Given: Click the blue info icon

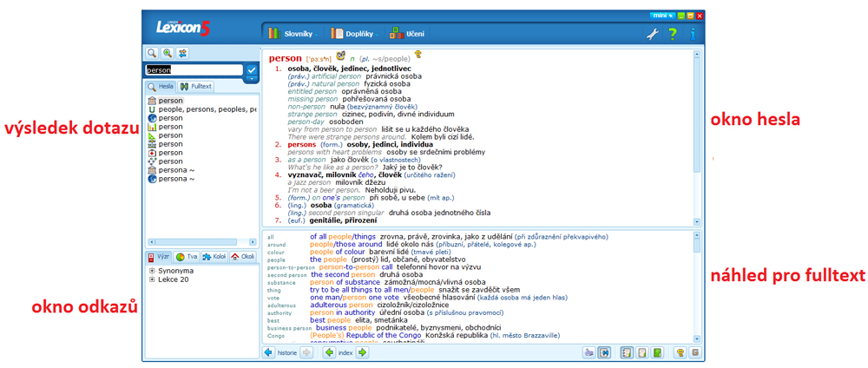Looking at the screenshot, I should point(693,34).
